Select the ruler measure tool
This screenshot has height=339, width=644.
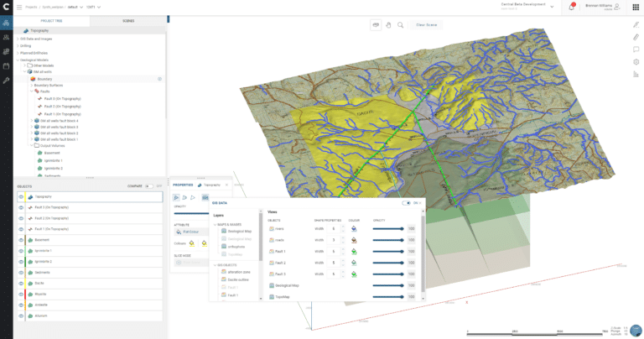click(636, 37)
